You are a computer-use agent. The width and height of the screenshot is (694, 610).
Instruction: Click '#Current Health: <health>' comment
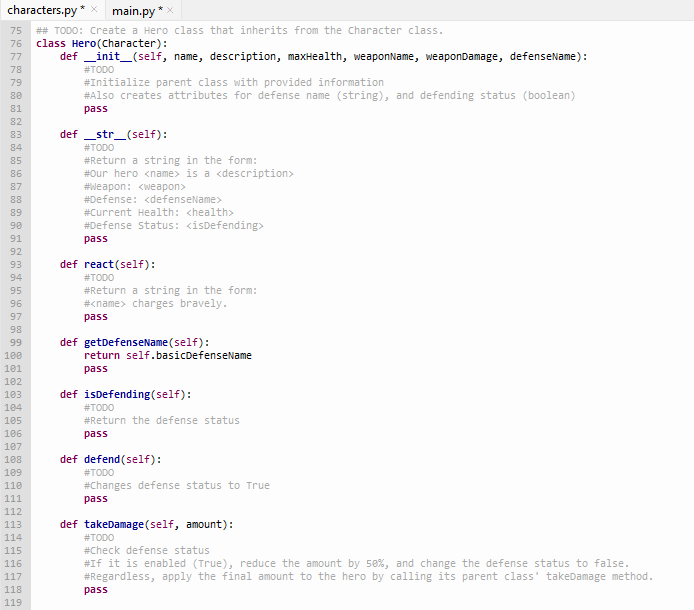(158, 212)
